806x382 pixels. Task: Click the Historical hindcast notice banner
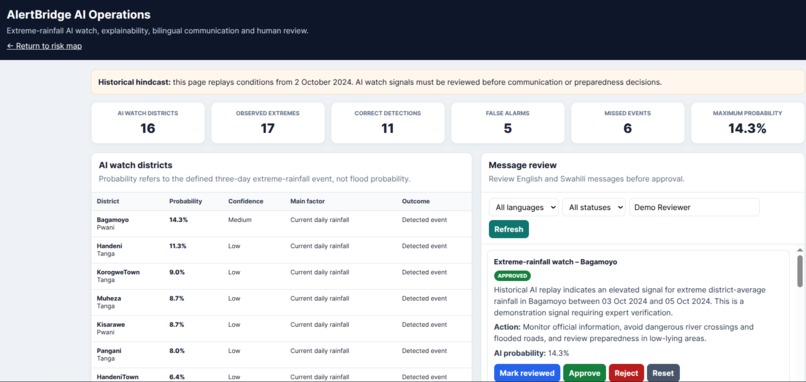(448, 82)
